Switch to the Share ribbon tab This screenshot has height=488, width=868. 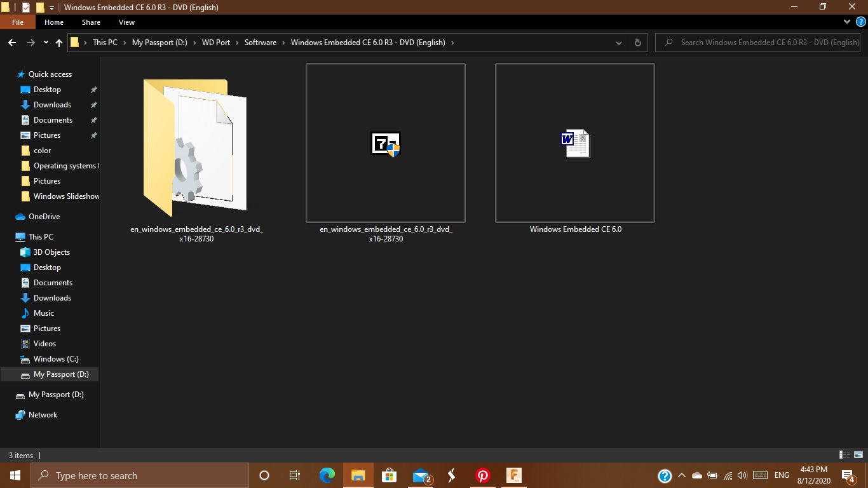91,22
